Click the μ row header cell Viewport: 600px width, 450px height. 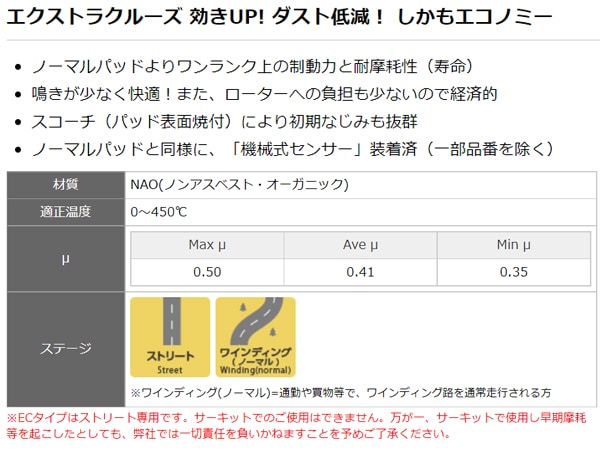(65, 258)
